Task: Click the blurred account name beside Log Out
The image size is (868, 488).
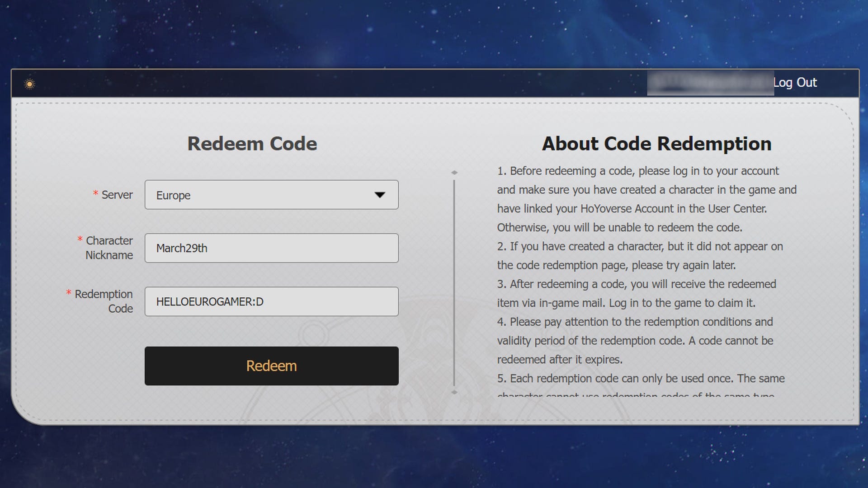Action: tap(710, 83)
